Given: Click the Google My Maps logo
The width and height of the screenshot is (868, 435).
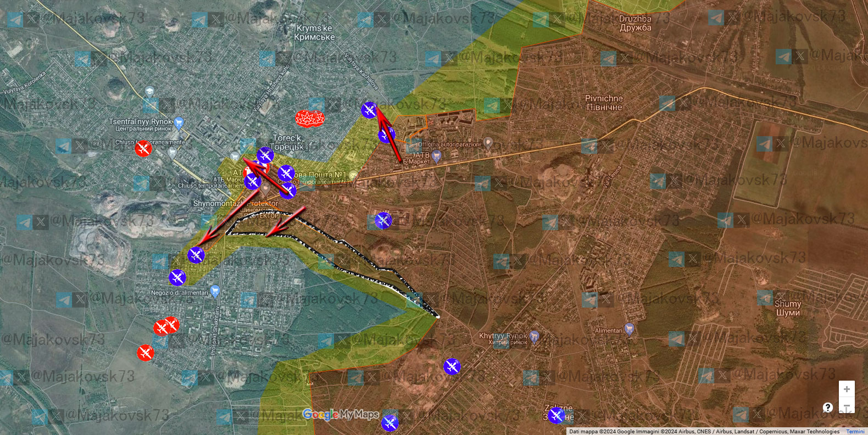Looking at the screenshot, I should pyautogui.click(x=341, y=415).
